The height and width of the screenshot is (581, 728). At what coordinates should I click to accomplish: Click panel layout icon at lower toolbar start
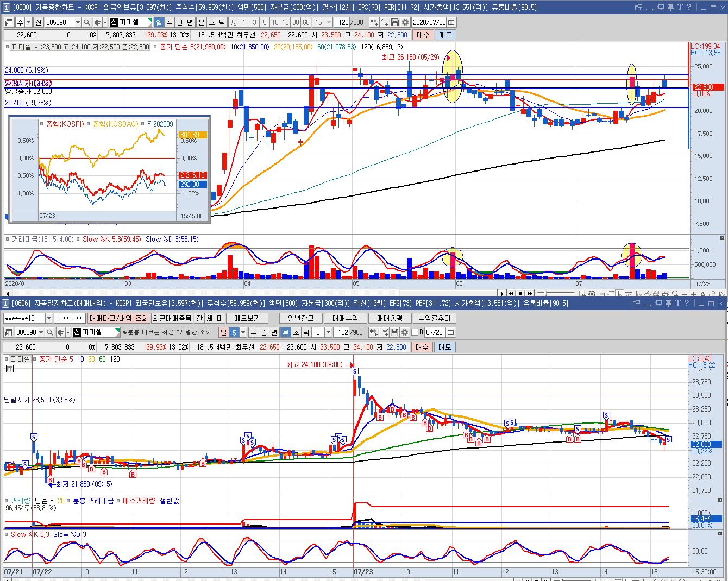tap(9, 332)
